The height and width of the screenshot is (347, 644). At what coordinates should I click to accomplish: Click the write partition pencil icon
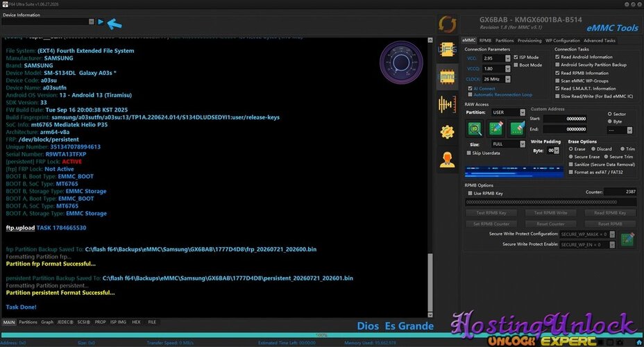(x=495, y=128)
